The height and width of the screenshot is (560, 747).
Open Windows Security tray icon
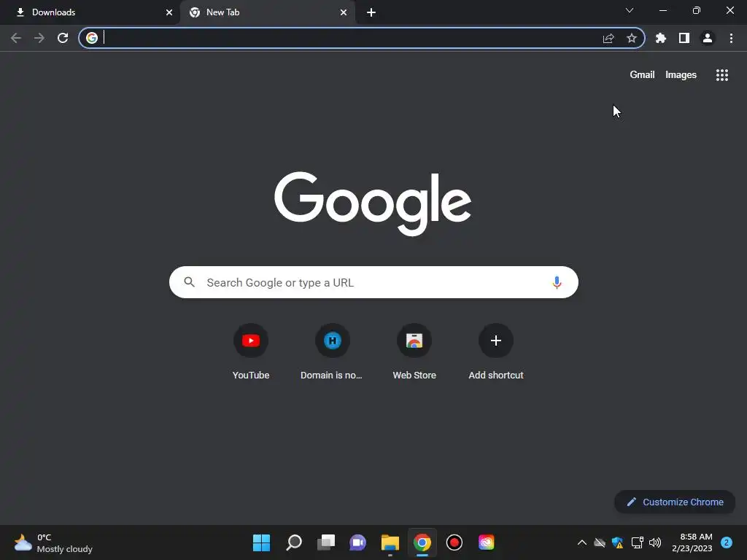click(617, 542)
